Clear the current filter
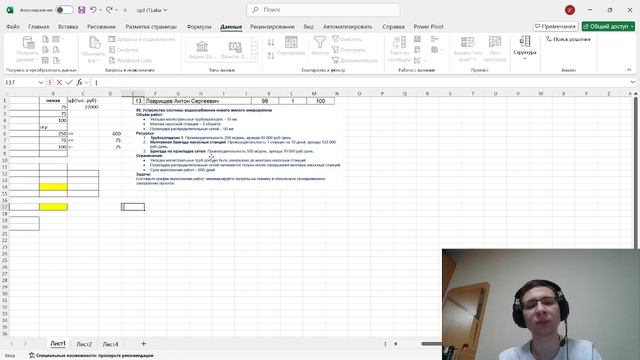The width and height of the screenshot is (640, 360). 347,39
